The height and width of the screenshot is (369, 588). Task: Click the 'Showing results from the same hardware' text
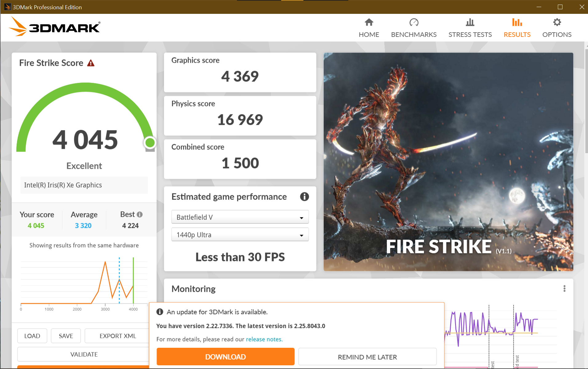tap(84, 245)
